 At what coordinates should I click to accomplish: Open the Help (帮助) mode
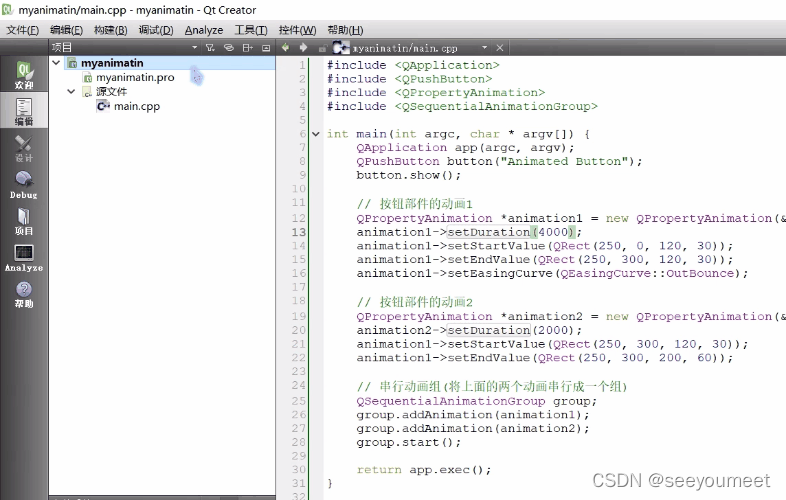(24, 294)
